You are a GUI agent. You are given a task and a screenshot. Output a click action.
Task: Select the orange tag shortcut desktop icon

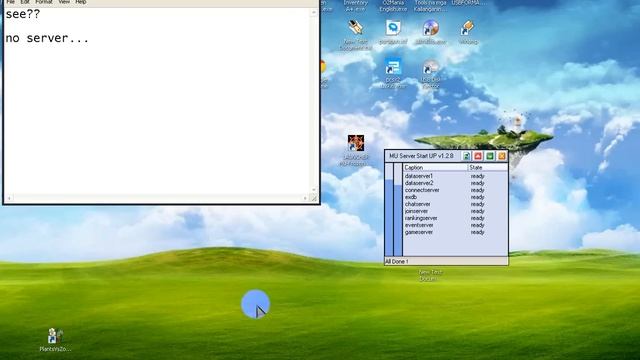(x=467, y=28)
